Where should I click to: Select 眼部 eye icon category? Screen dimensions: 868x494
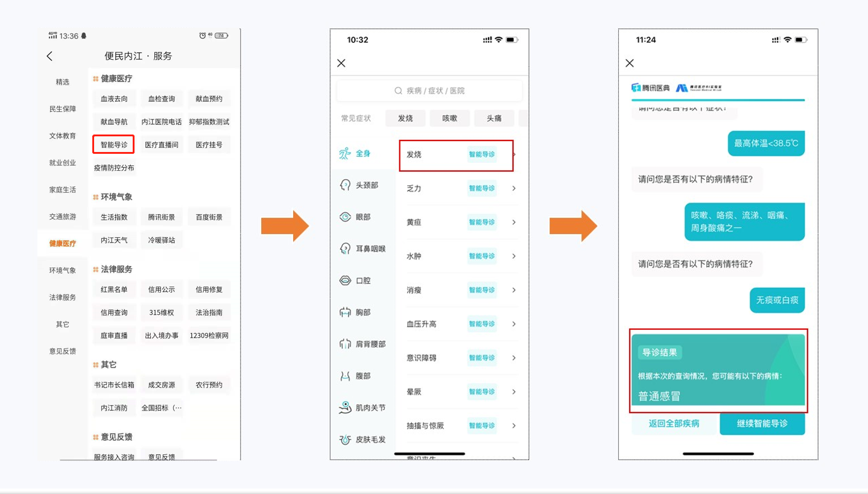point(345,217)
